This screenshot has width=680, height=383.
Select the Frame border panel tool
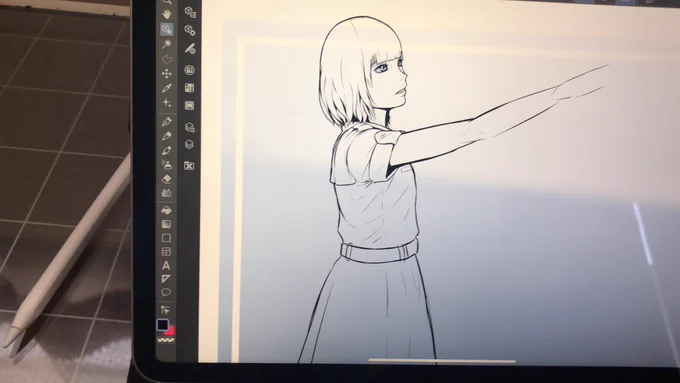166,252
